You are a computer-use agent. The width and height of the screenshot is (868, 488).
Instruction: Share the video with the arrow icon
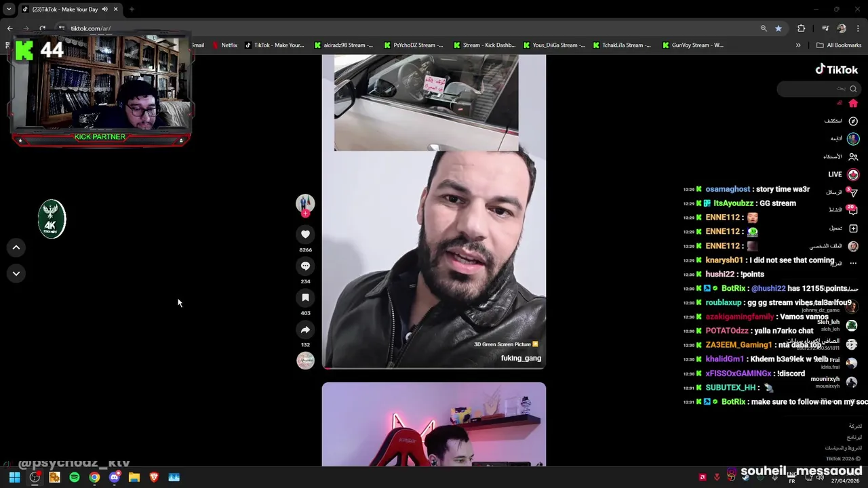click(305, 329)
